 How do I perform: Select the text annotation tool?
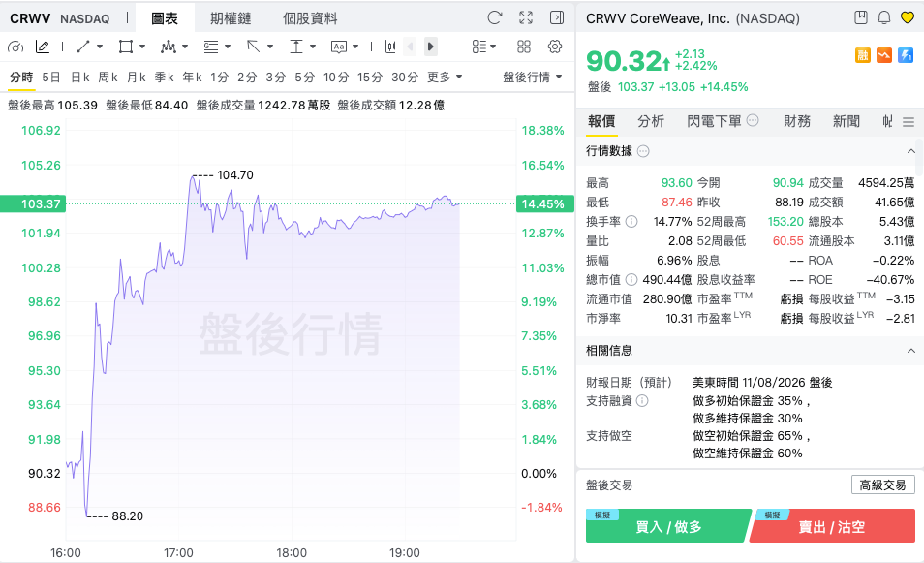point(339,47)
